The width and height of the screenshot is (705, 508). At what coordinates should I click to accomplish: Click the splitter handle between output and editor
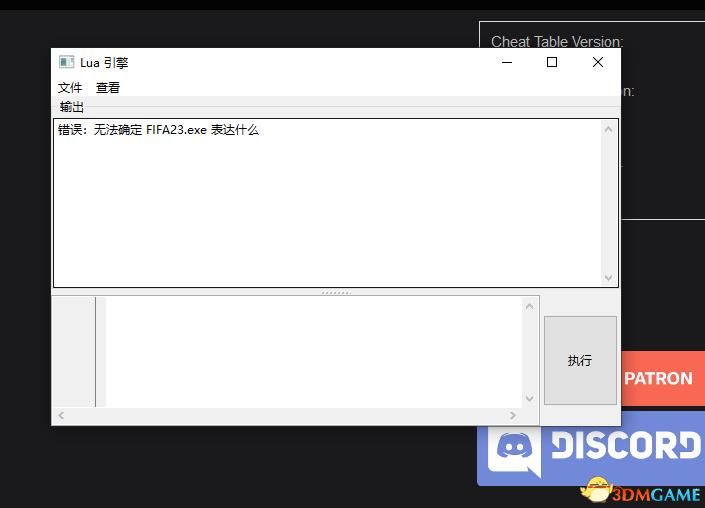(x=336, y=292)
